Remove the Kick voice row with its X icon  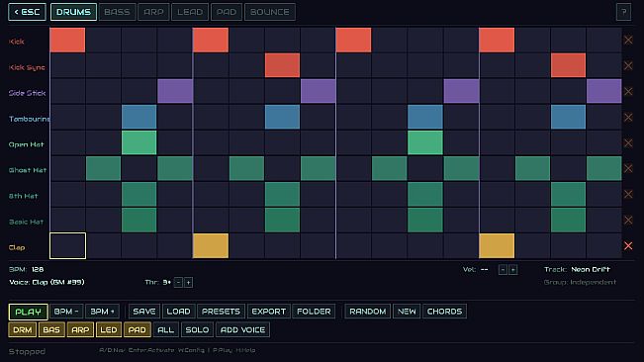628,40
